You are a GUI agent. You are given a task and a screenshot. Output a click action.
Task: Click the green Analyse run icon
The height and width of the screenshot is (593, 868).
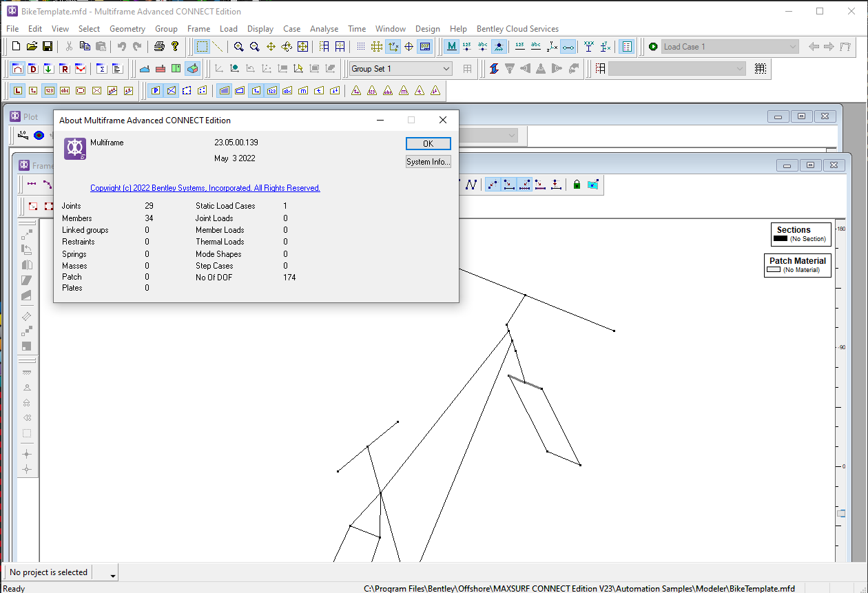[653, 47]
